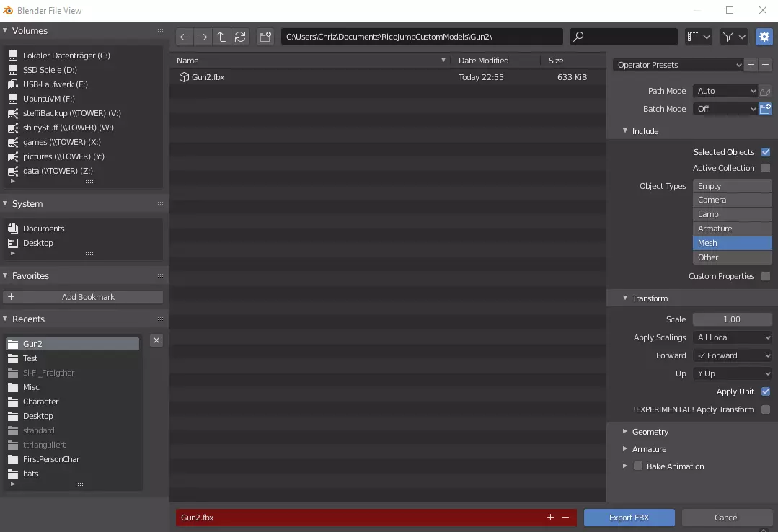Sort by Size column header
The height and width of the screenshot is (532, 778).
573,61
